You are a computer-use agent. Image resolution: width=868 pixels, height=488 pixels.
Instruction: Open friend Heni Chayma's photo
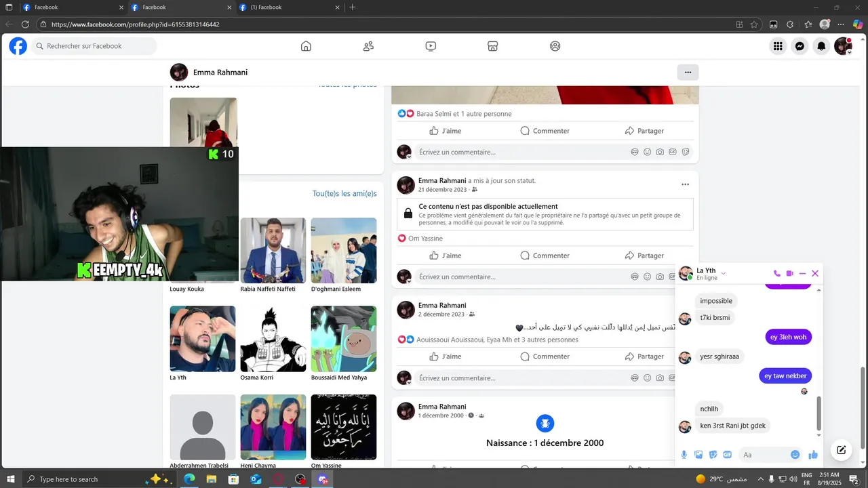click(273, 427)
